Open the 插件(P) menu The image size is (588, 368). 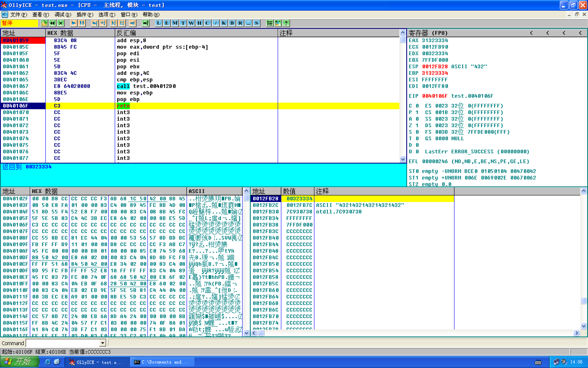(x=85, y=15)
